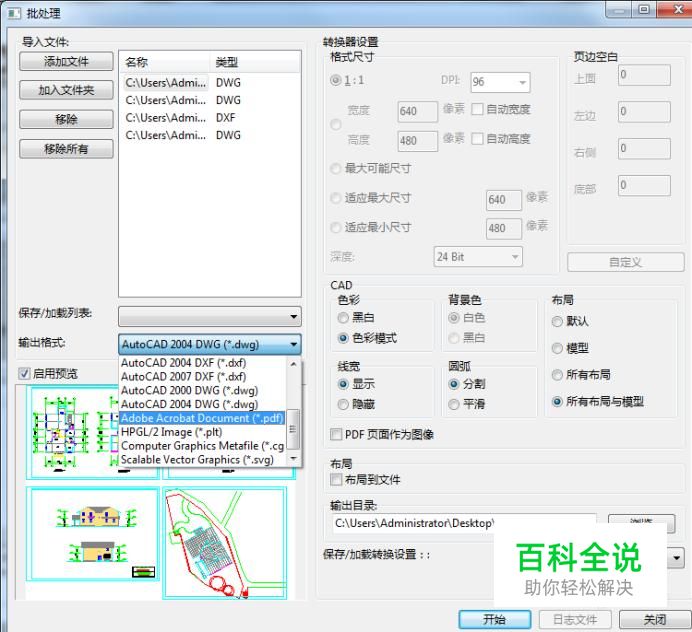Viewport: 692px width, 632px height.
Task: Select 隐藏 under 线宽
Action: 343,404
